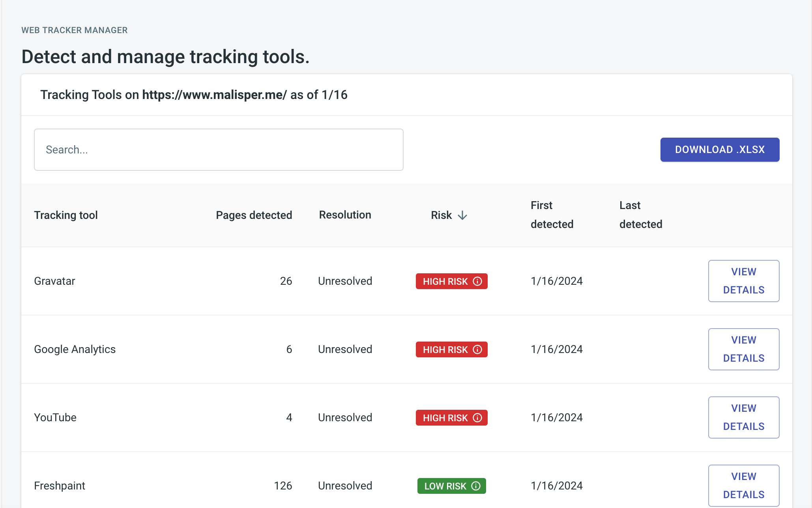Sort by the Pages detected column
The height and width of the screenshot is (508, 812).
(254, 215)
